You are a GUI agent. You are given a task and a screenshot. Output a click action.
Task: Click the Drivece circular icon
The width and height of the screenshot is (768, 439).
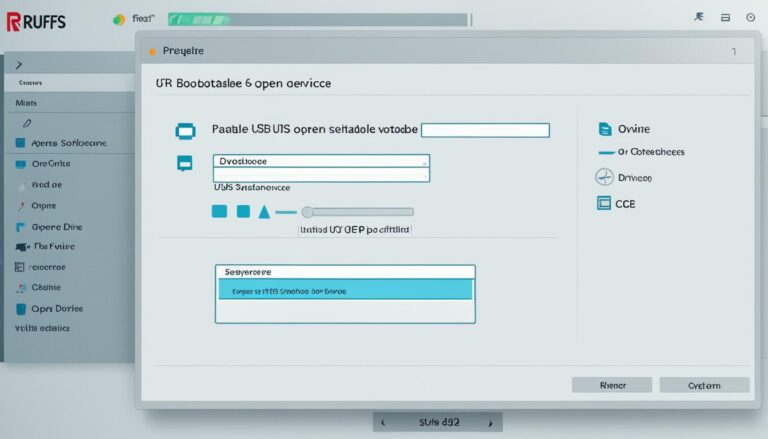click(x=603, y=177)
